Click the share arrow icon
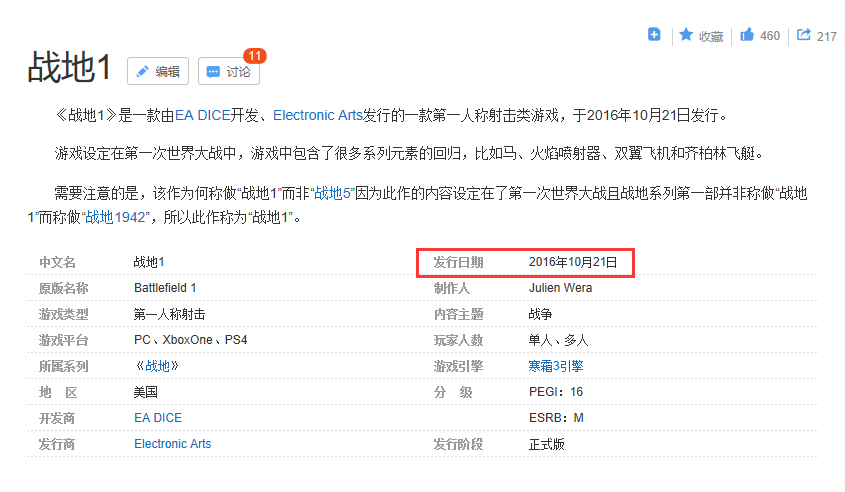 (x=804, y=35)
